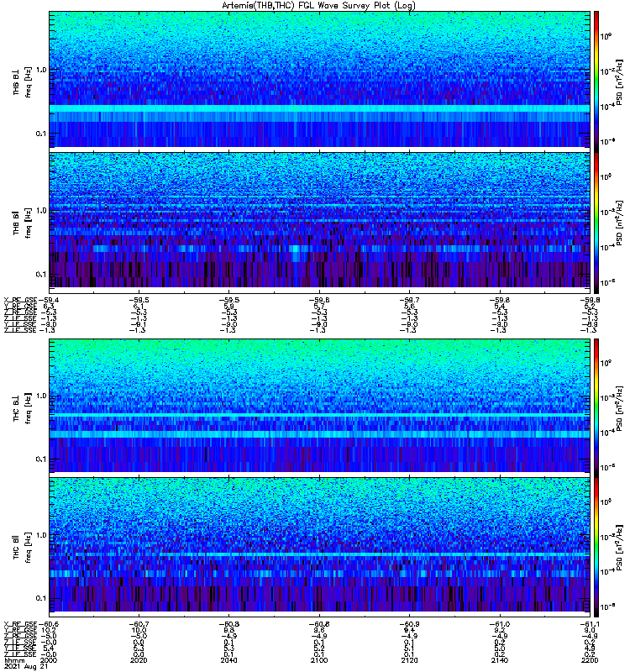Click the 'THC B⊥ freq [Hz]' axis label
630x672 pixels.
click(23, 408)
